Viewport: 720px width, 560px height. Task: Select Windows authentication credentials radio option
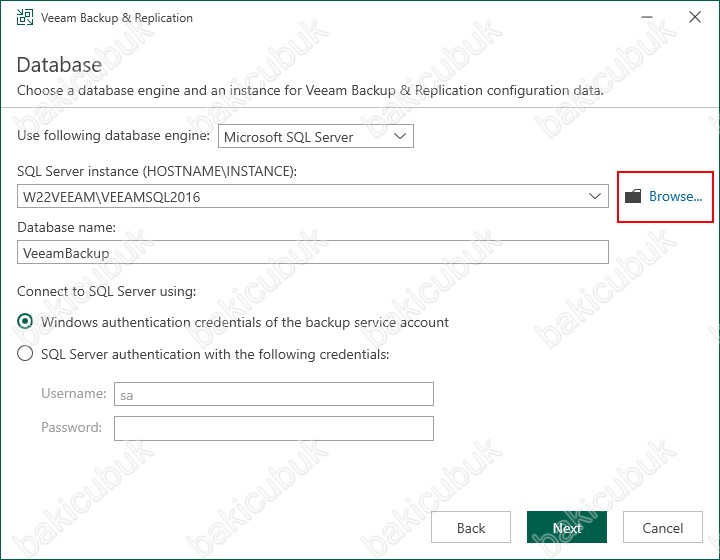(25, 321)
